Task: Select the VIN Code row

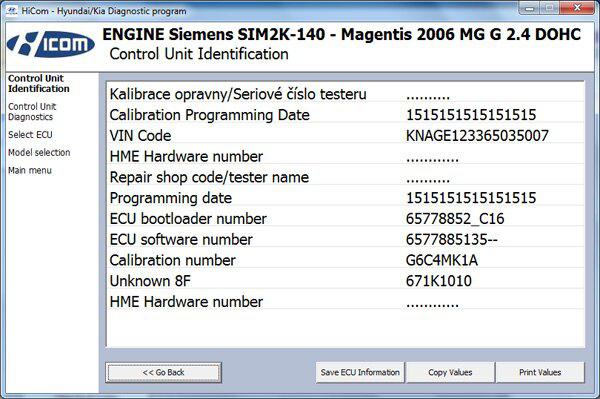Action: pos(346,136)
